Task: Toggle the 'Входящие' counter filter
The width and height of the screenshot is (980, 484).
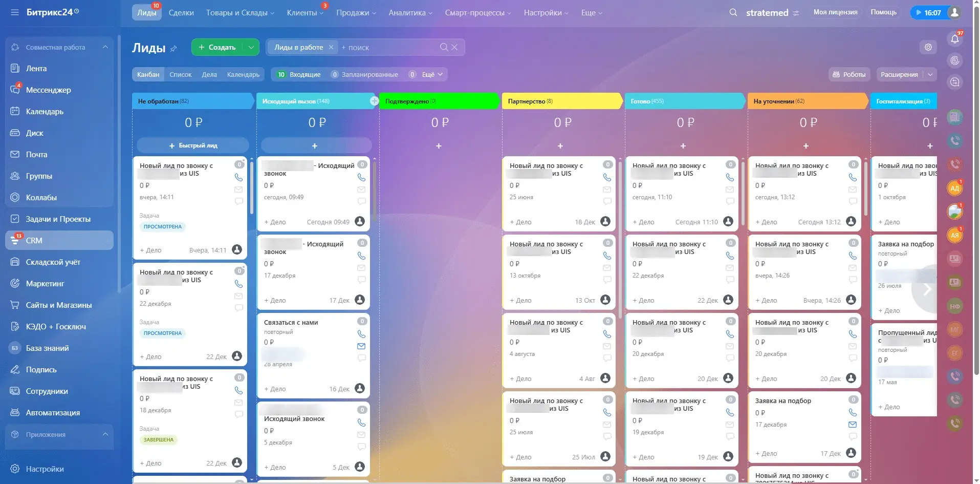Action: tap(299, 75)
